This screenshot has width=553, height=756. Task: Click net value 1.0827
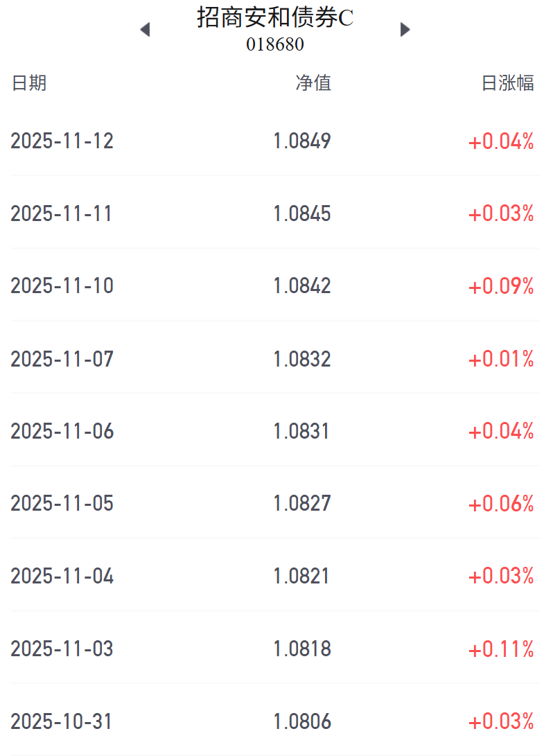(302, 504)
